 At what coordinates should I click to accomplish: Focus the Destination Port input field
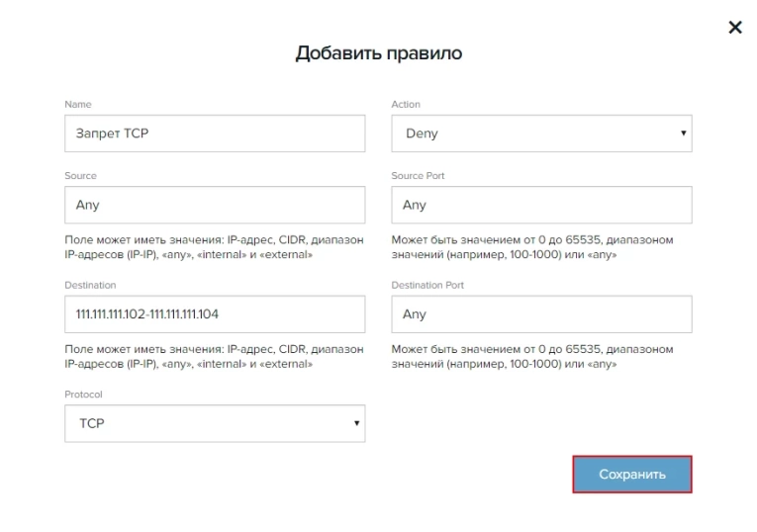click(x=541, y=314)
